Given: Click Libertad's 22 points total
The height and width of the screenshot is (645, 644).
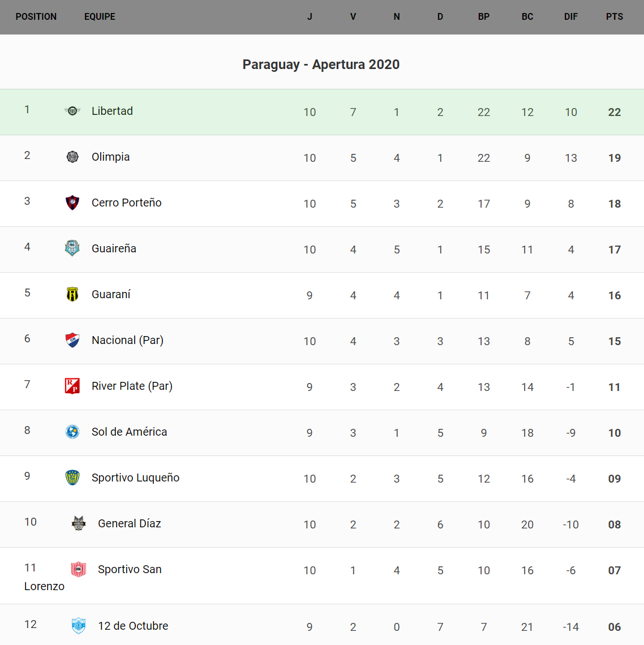Looking at the screenshot, I should (614, 112).
